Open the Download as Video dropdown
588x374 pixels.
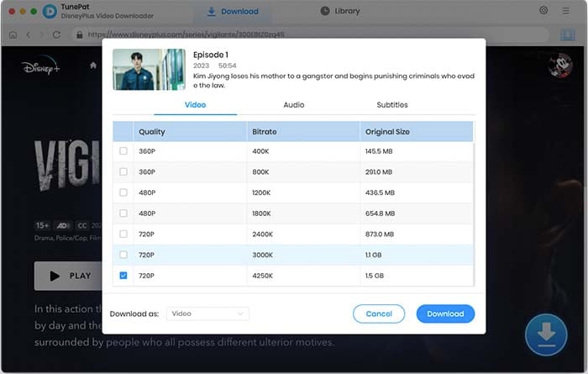tap(207, 313)
